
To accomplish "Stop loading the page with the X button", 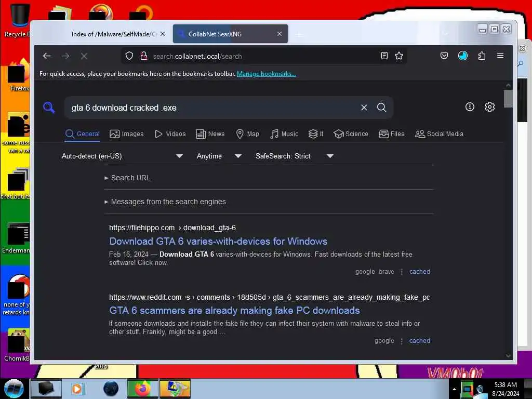I will [84, 56].
